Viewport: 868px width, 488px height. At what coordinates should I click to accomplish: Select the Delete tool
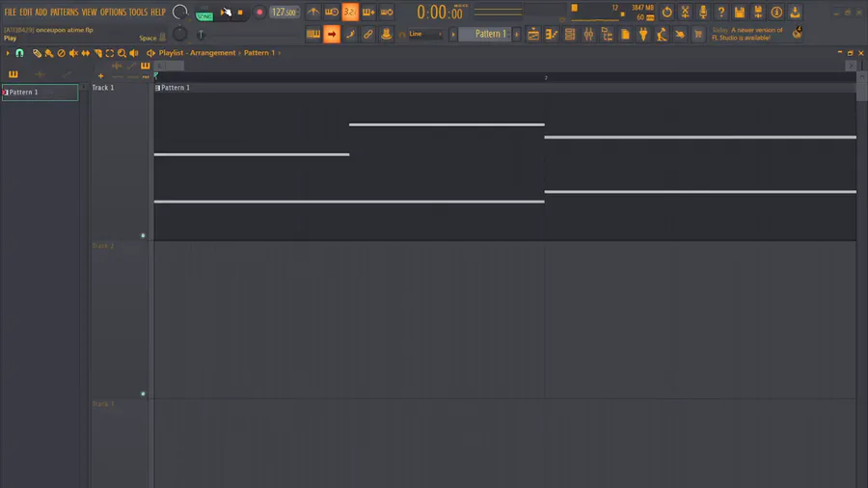[61, 53]
